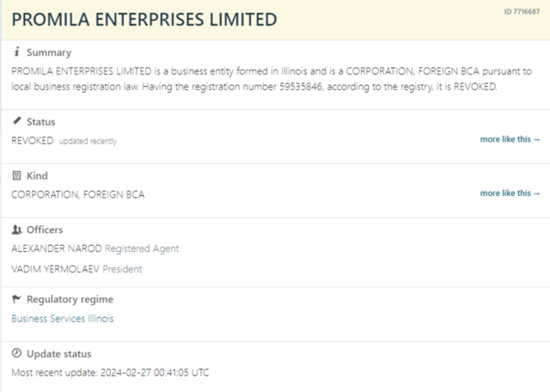550x392 pixels.
Task: Follow 'more like this' link for Kind
Action: [x=510, y=193]
